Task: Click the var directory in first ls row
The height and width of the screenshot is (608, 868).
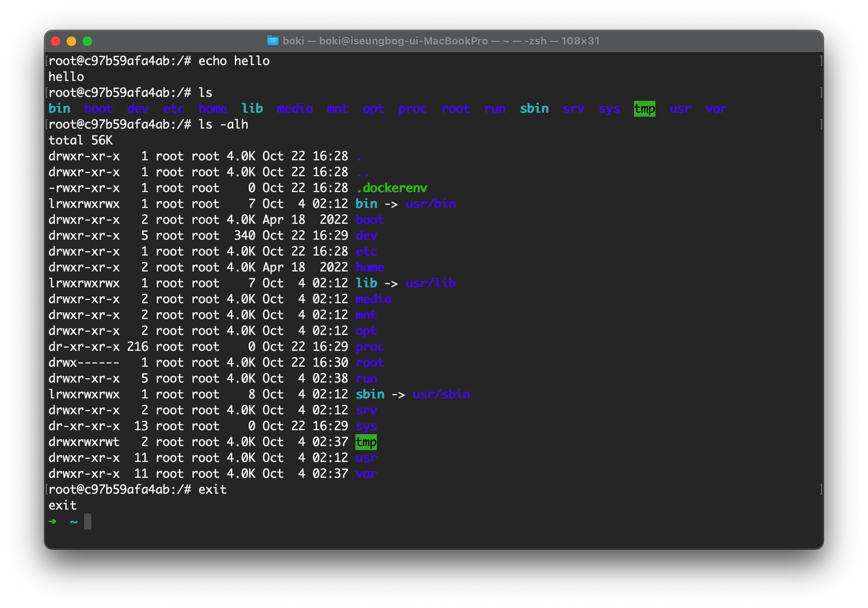Action: 716,109
